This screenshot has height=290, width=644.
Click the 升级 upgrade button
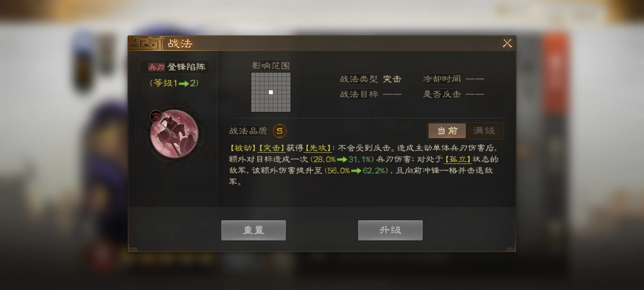390,230
